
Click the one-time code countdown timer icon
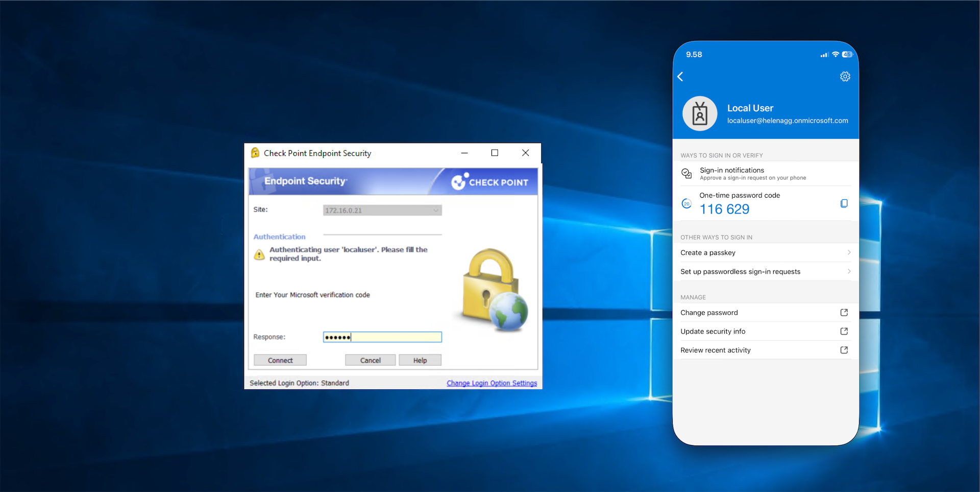[687, 204]
